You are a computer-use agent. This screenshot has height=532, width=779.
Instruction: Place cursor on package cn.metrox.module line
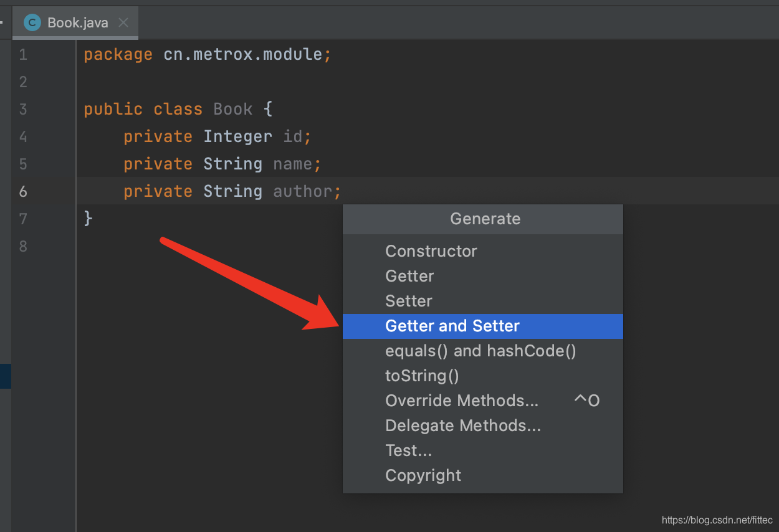point(208,54)
